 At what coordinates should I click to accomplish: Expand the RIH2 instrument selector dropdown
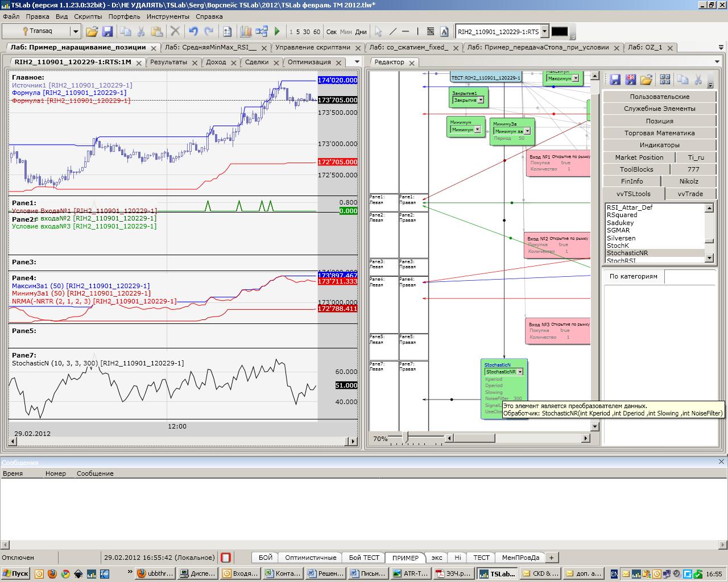(544, 32)
